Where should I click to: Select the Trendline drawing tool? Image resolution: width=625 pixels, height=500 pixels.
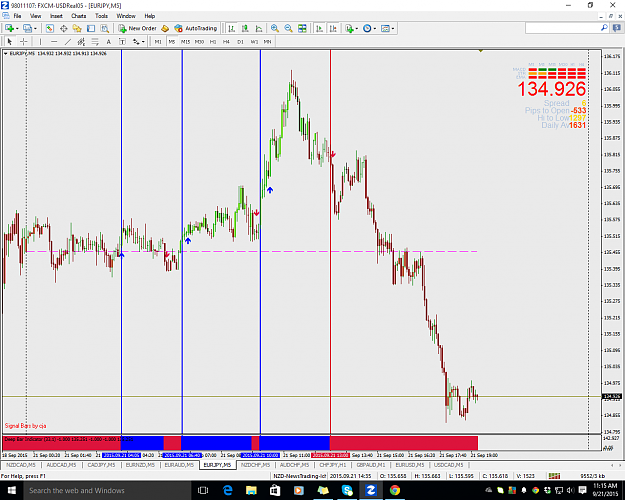68,41
